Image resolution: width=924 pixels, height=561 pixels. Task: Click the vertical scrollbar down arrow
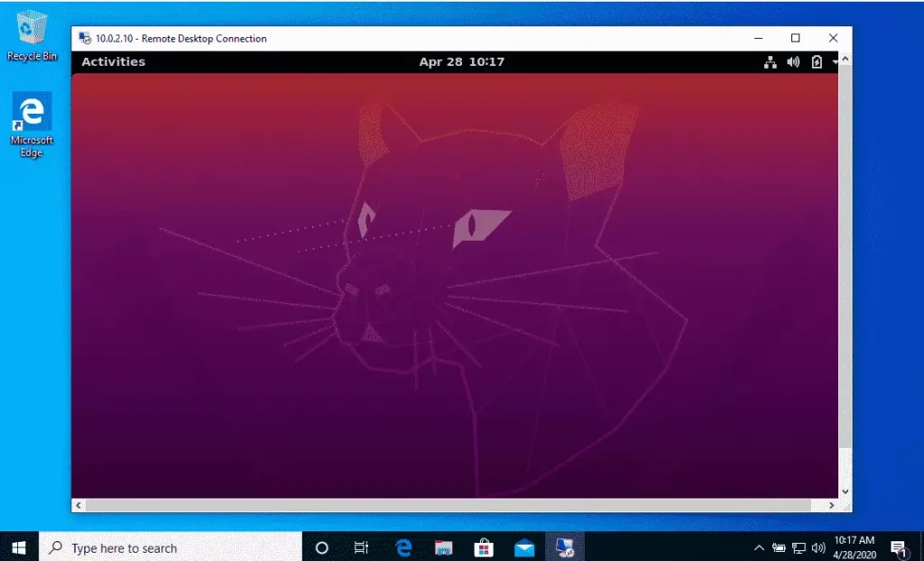click(845, 492)
